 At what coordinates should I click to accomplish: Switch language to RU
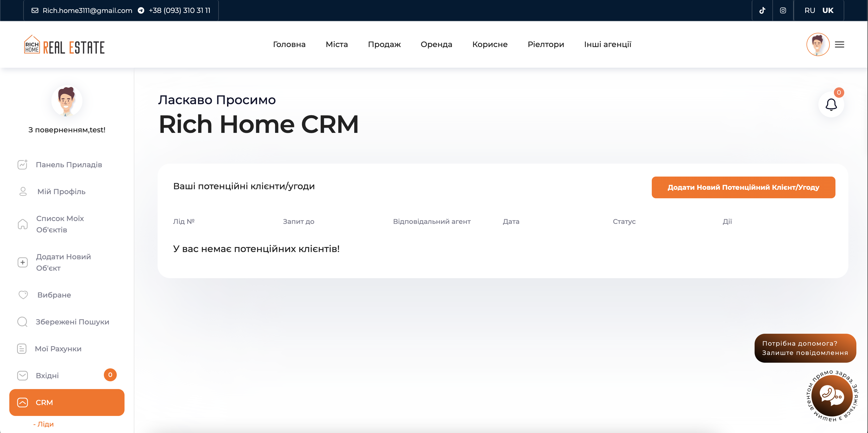pyautogui.click(x=809, y=10)
